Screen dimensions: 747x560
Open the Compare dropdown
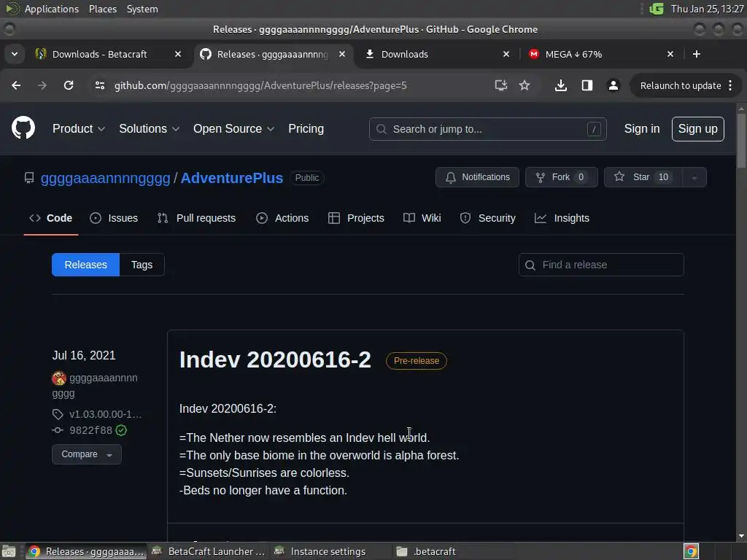coord(87,454)
